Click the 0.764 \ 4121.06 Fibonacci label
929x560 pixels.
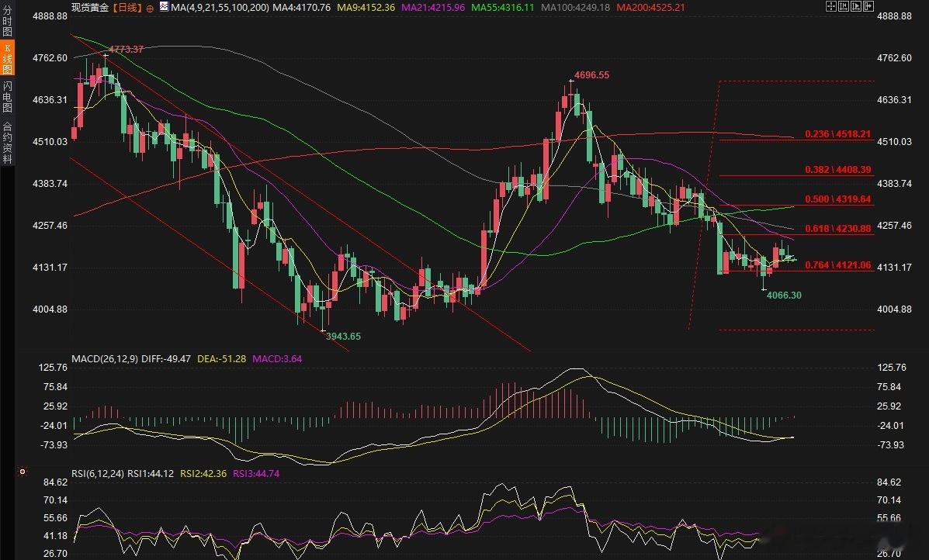pos(837,265)
